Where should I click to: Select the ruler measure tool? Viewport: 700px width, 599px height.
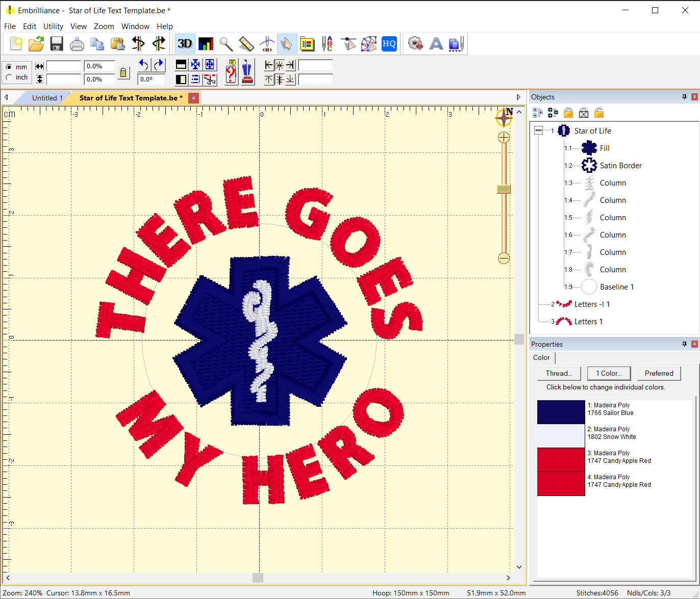click(246, 44)
